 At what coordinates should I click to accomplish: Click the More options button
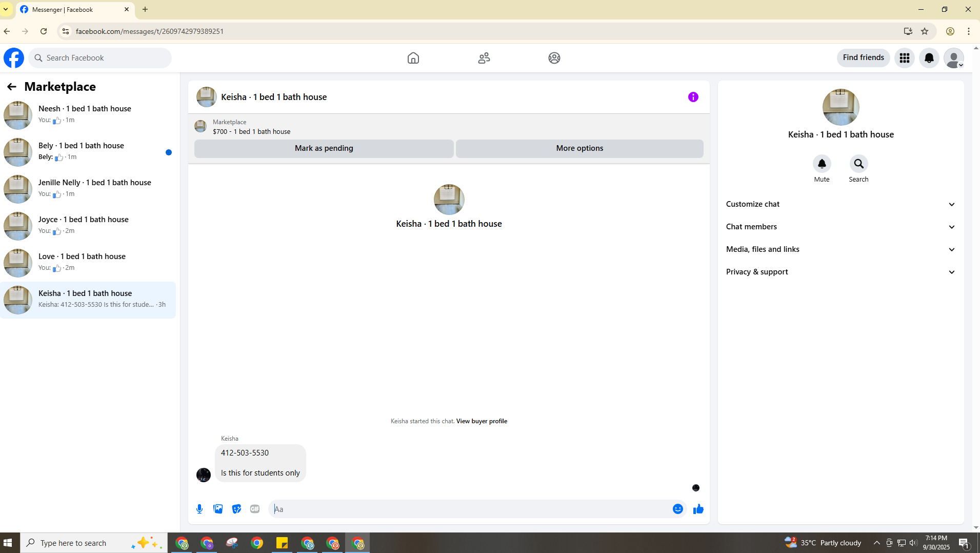point(579,148)
